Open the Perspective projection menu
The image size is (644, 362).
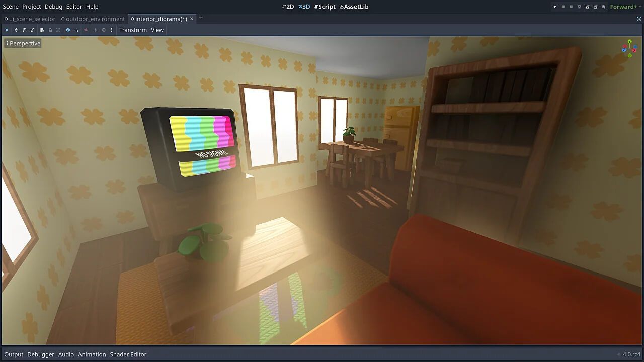(x=23, y=43)
